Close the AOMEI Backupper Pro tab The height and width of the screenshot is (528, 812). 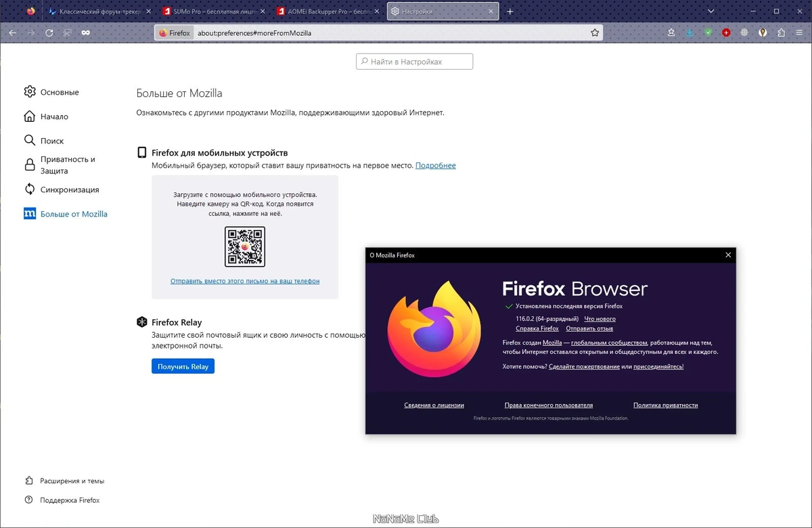click(376, 12)
